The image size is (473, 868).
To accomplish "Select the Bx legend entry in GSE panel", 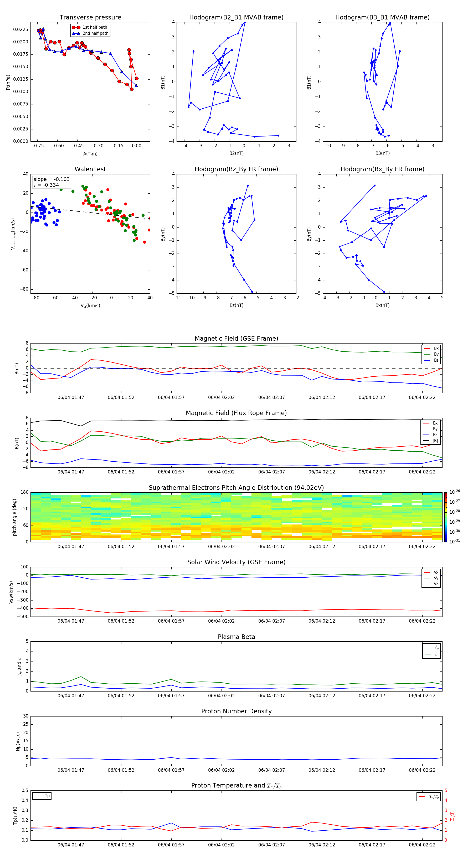I will [x=431, y=349].
